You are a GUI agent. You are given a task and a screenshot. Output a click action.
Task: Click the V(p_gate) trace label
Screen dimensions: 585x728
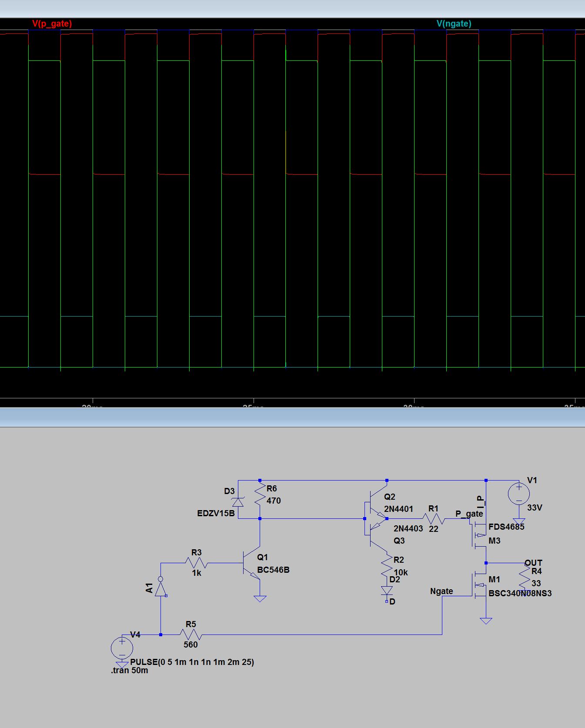52,23
